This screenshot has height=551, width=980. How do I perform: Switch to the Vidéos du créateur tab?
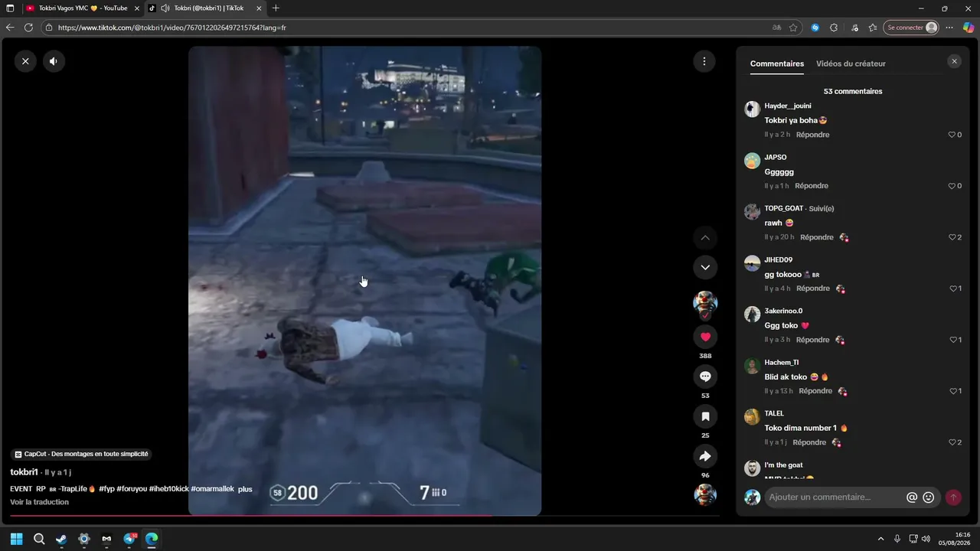[851, 64]
